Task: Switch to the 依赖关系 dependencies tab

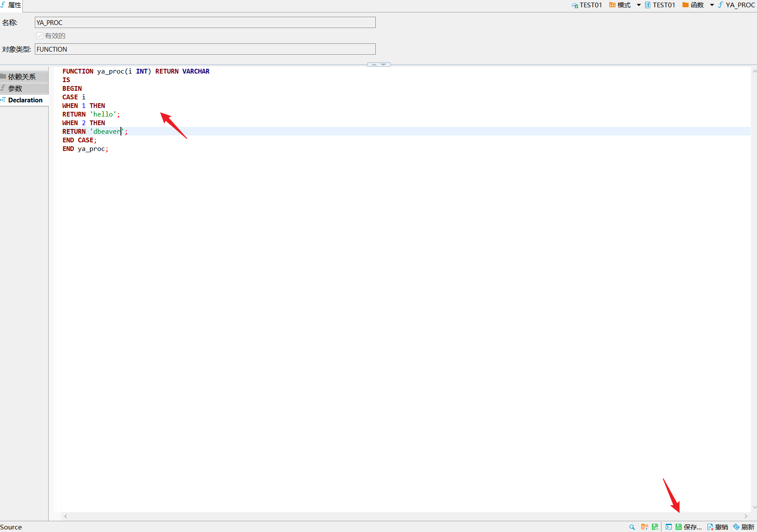Action: [24, 77]
